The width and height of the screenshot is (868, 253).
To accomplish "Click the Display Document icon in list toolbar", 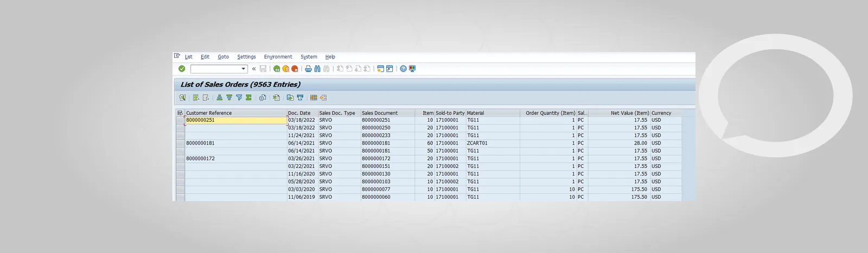I will 196,98.
